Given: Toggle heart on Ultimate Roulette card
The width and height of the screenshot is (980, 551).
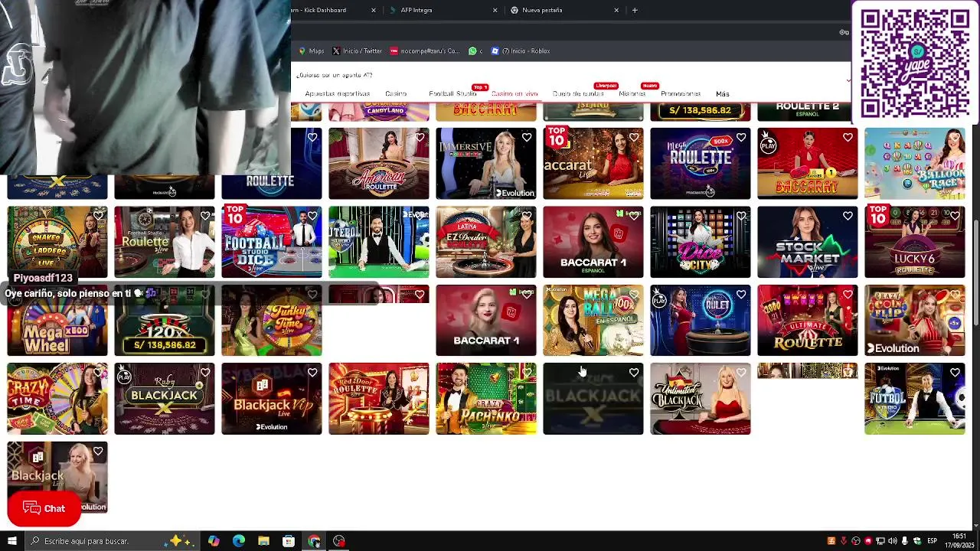Looking at the screenshot, I should coord(848,295).
